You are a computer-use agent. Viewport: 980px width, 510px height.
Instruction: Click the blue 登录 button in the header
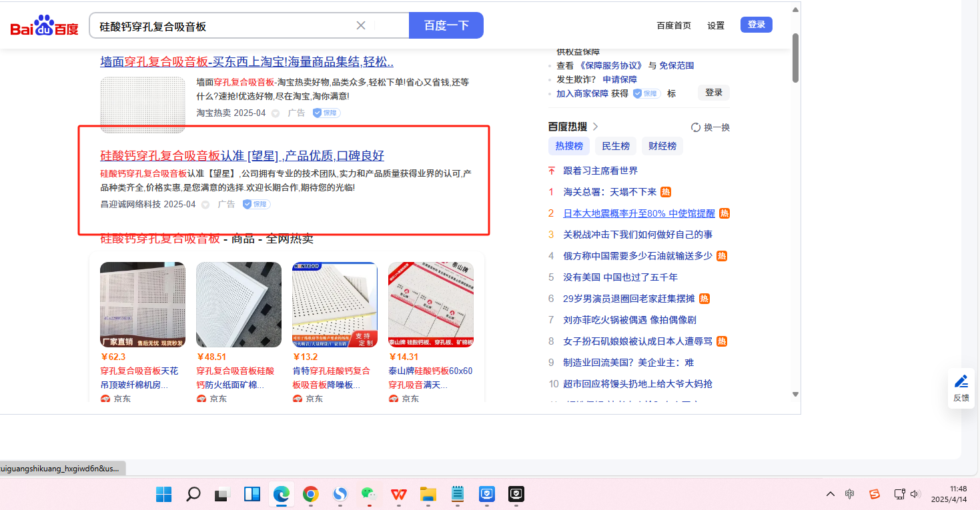point(757,25)
